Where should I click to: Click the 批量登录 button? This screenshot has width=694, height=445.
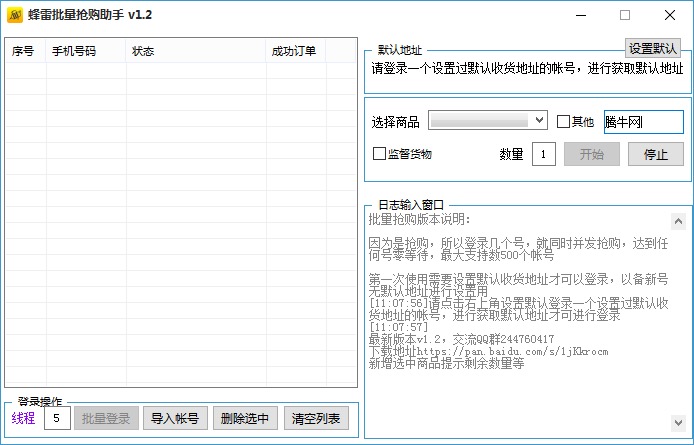point(106,418)
